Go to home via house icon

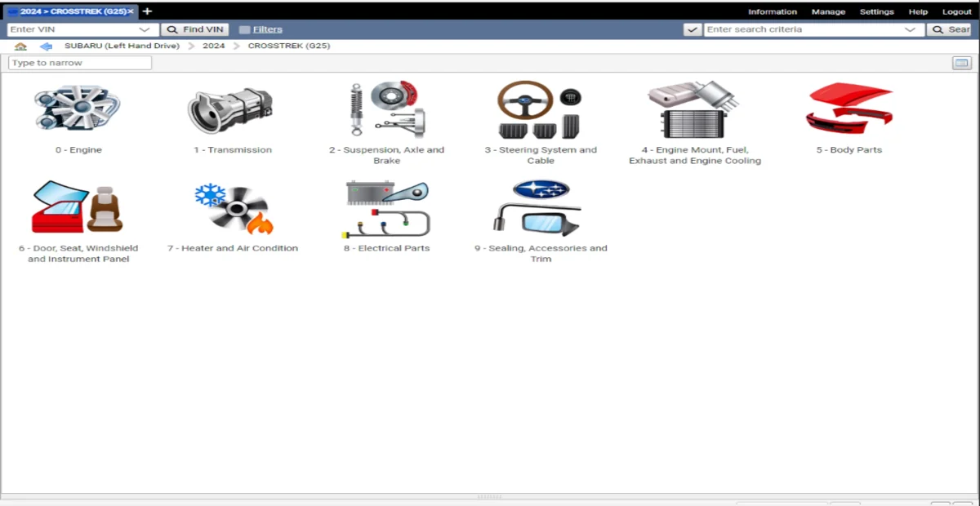pyautogui.click(x=20, y=47)
